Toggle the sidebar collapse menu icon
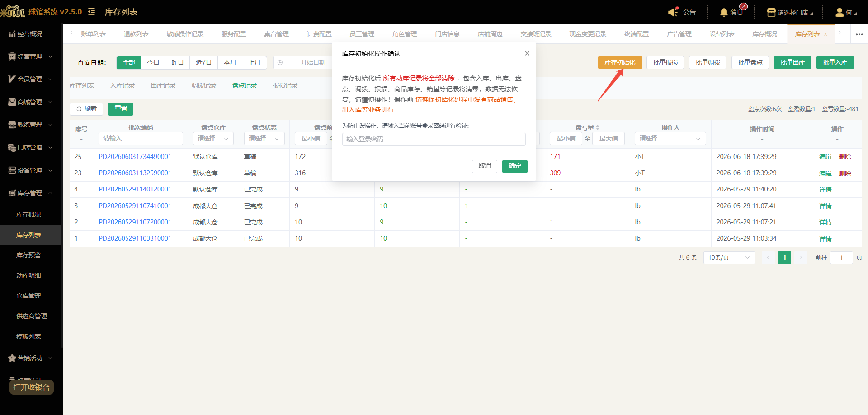Screen dimensions: 868x415 pyautogui.click(x=91, y=12)
